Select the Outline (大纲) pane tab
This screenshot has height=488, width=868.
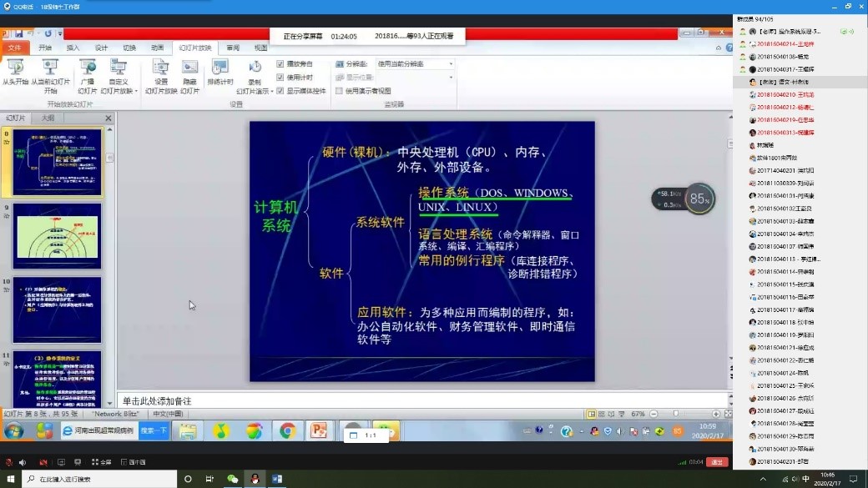click(48, 118)
